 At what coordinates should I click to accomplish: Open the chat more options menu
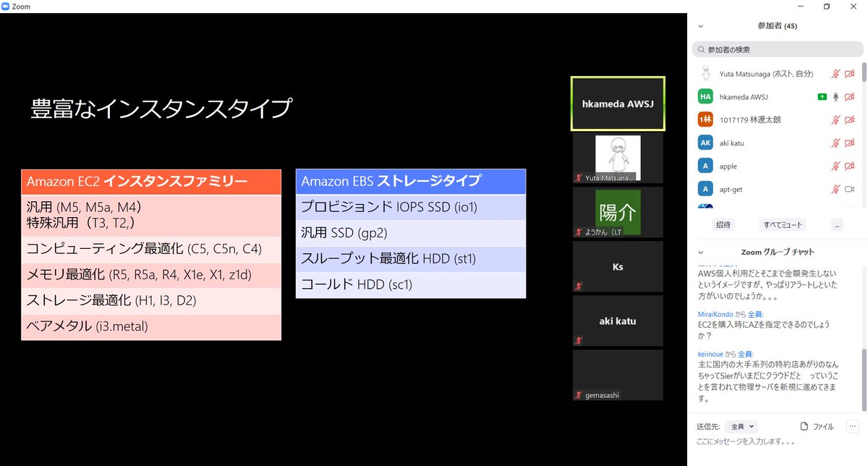pyautogui.click(x=852, y=426)
